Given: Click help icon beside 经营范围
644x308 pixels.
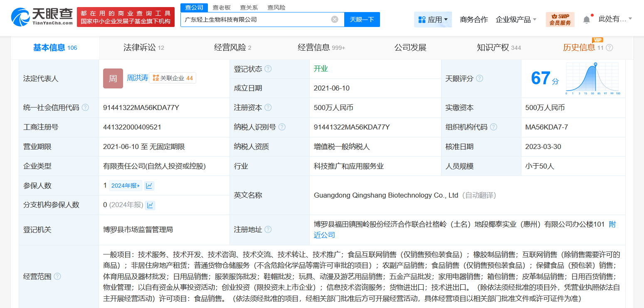Looking at the screenshot, I should [x=57, y=276].
